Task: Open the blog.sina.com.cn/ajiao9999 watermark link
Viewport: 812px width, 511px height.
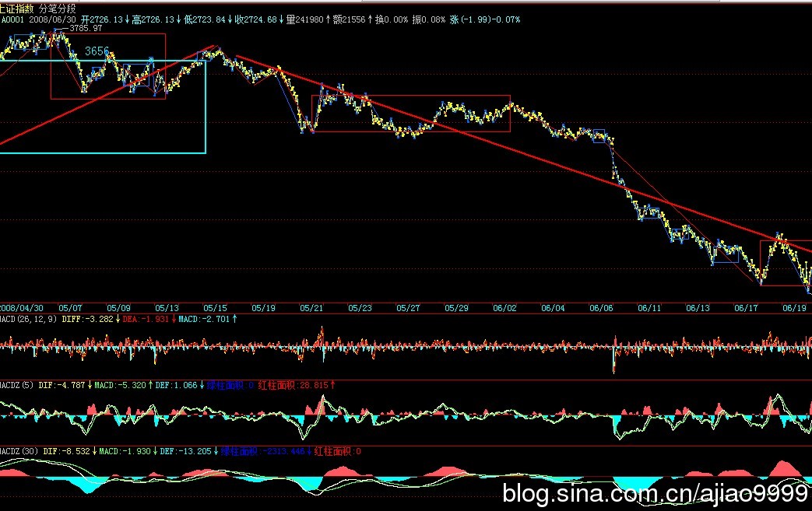Action: [656, 493]
